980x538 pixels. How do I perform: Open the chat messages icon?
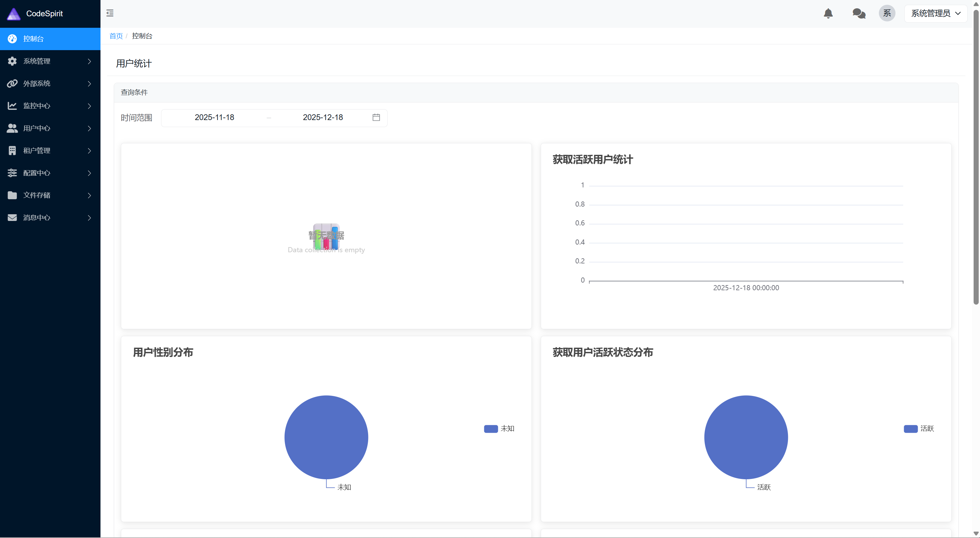(x=859, y=13)
